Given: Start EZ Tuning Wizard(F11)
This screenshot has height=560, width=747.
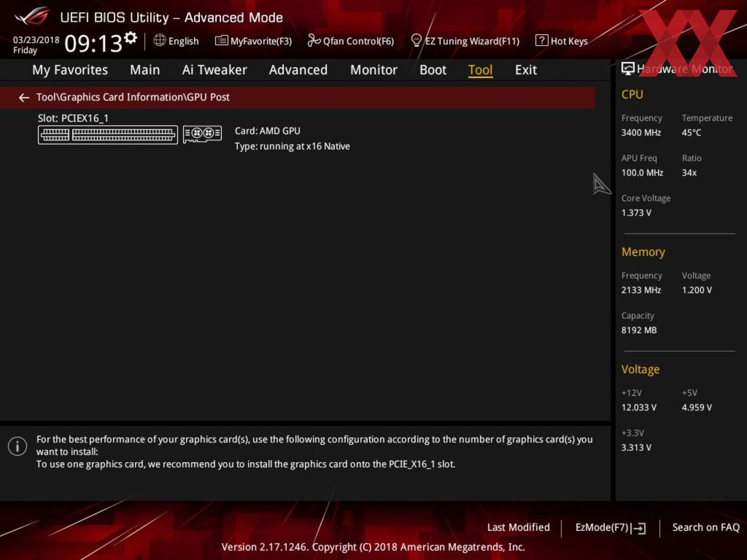Looking at the screenshot, I should point(465,41).
